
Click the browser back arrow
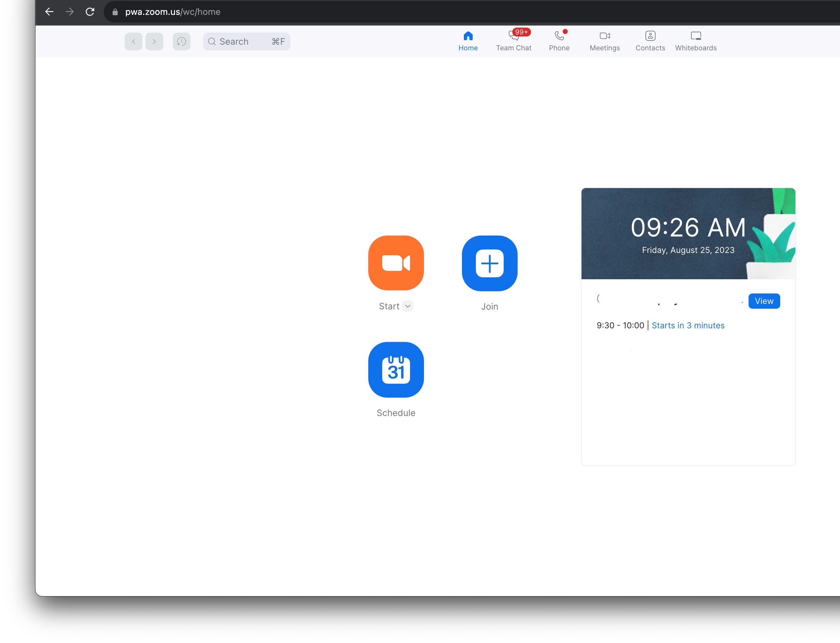[x=49, y=12]
